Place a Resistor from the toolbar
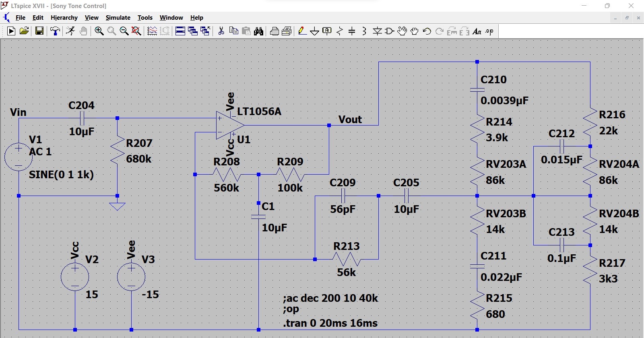The width and height of the screenshot is (644, 338). [x=340, y=31]
